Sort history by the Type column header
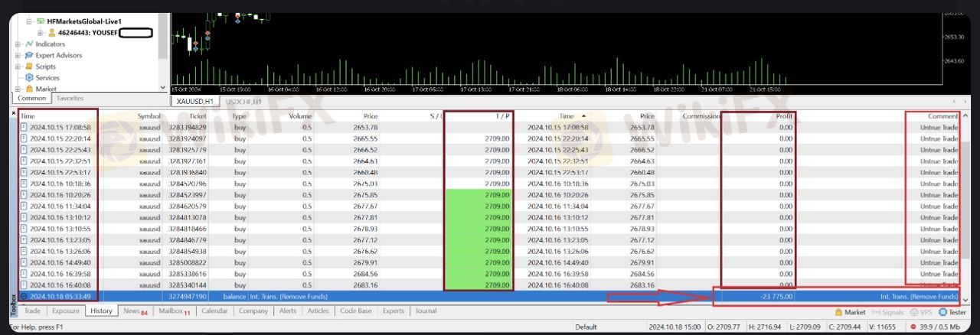The width and height of the screenshot is (980, 335). [240, 116]
